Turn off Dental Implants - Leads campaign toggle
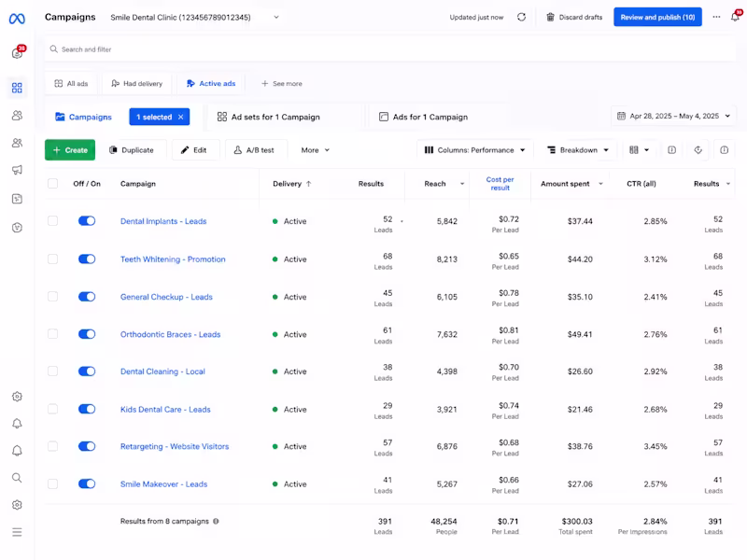747x560 pixels. tap(87, 221)
